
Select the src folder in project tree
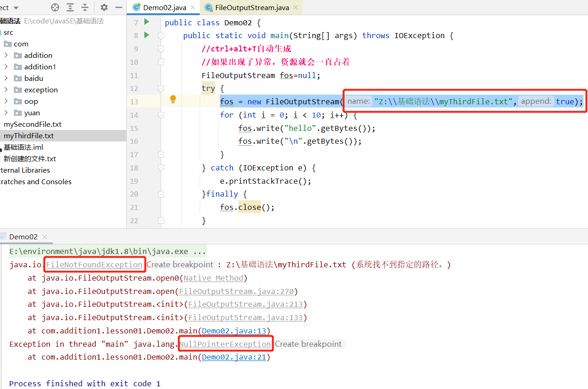(x=8, y=33)
